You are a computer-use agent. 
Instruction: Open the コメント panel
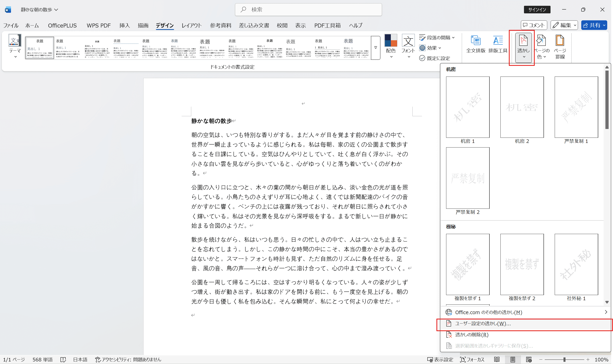point(534,25)
